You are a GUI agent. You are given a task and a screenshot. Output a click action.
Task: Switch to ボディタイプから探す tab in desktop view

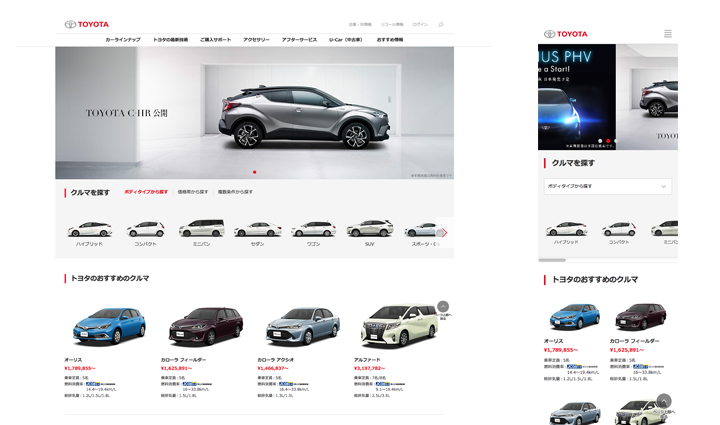[146, 192]
